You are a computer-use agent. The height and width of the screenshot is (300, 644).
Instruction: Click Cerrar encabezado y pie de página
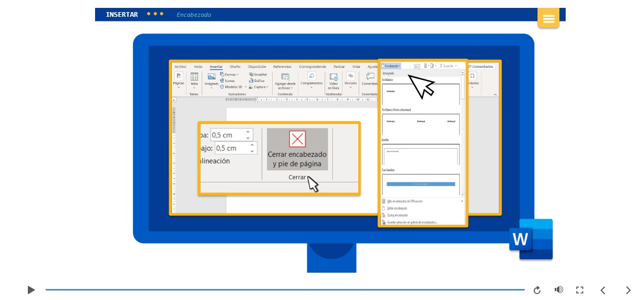tap(297, 149)
